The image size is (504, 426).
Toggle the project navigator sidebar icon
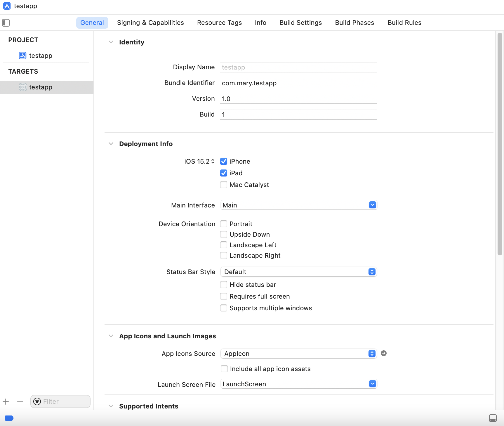[x=6, y=22]
